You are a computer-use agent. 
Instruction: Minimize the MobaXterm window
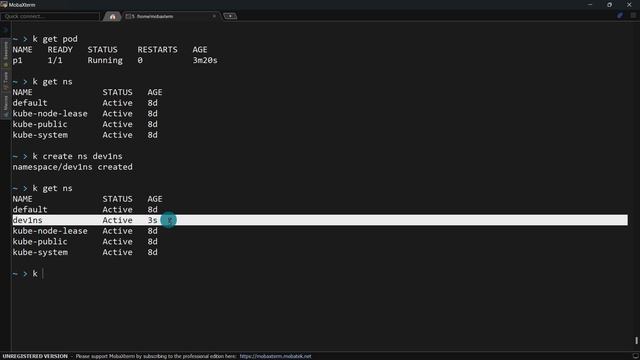[x=590, y=4]
